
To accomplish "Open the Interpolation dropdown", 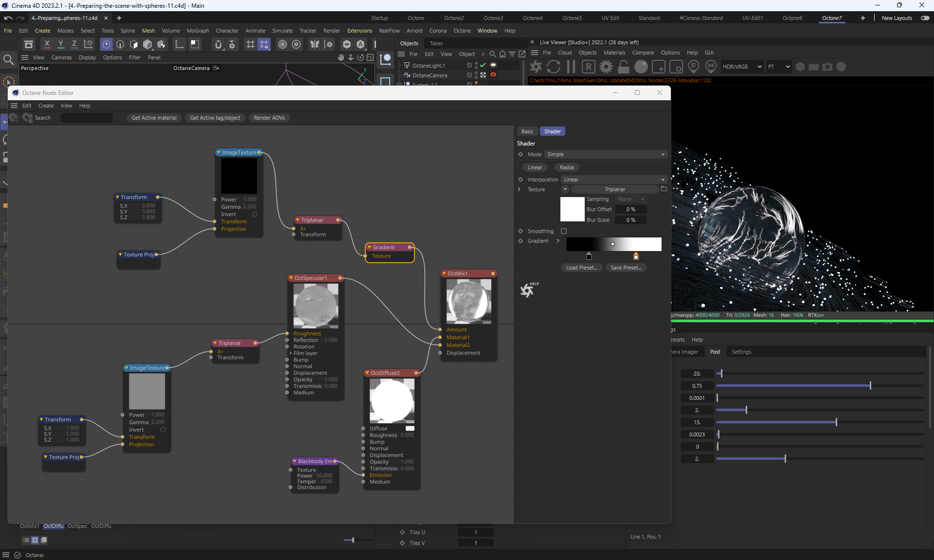I will click(614, 180).
